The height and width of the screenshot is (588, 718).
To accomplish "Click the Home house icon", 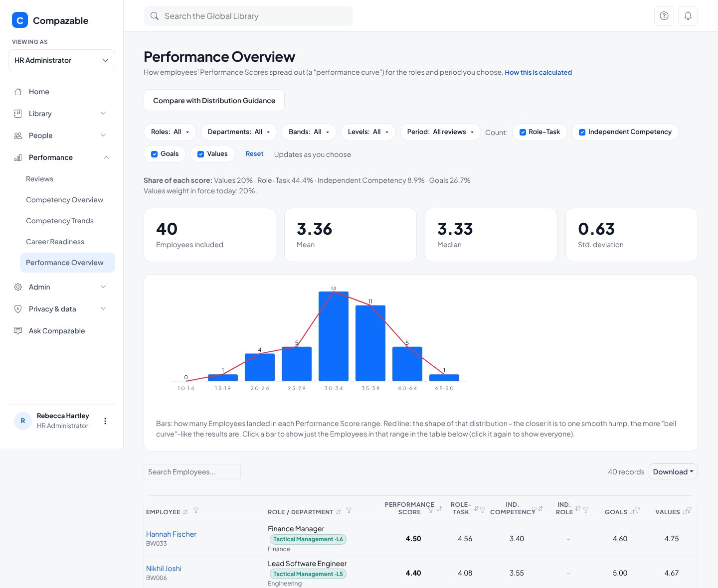I will tap(18, 92).
